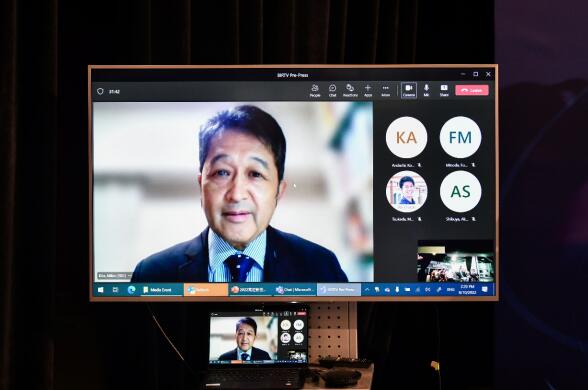Expand hidden system tray icons chevron

pyautogui.click(x=367, y=290)
